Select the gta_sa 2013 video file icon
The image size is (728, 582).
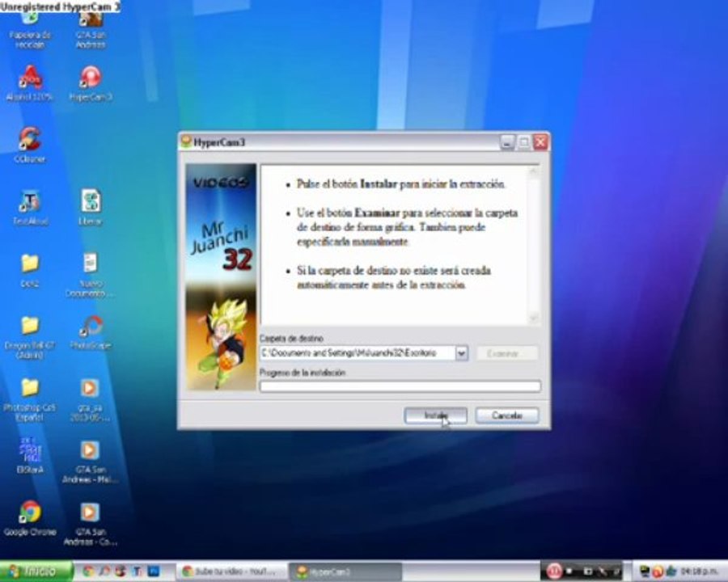point(90,399)
